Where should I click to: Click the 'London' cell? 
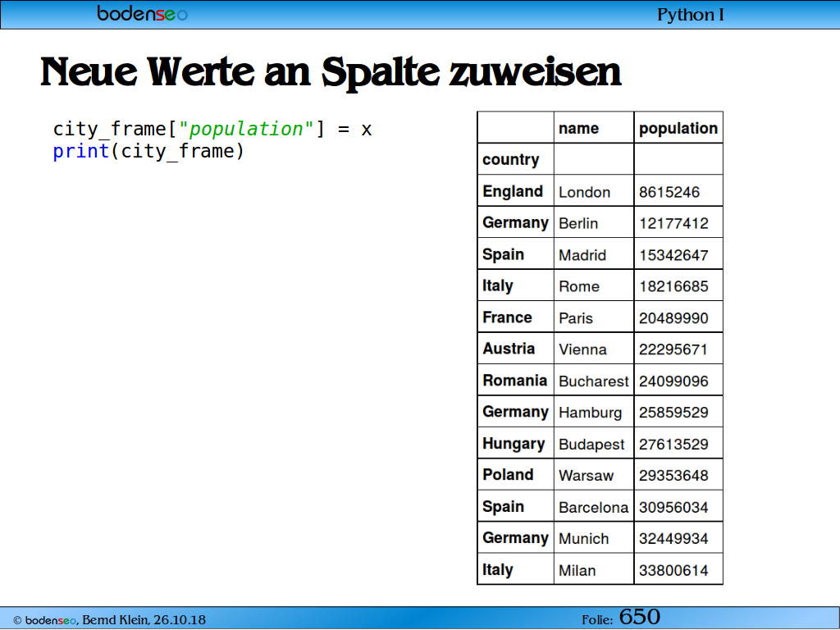click(x=584, y=192)
